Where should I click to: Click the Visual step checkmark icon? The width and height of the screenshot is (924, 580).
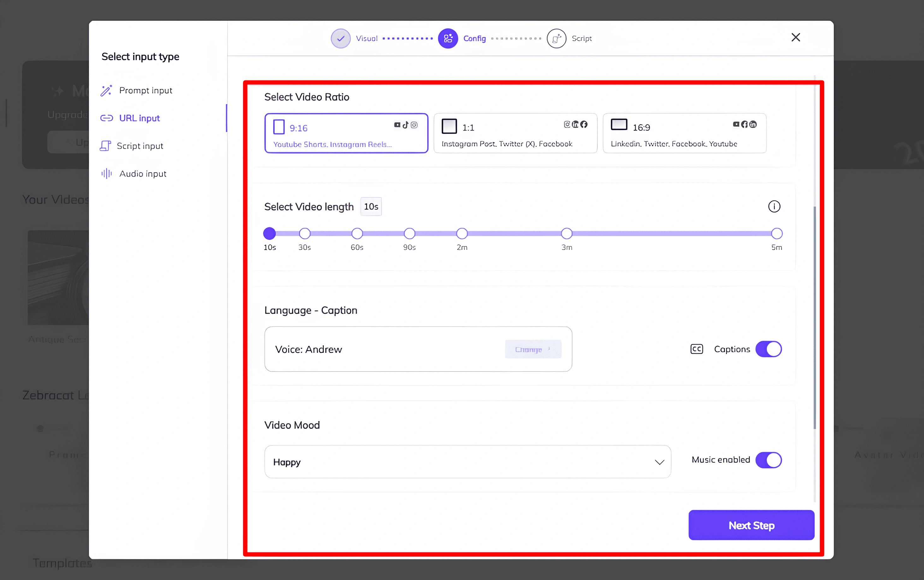coord(341,38)
